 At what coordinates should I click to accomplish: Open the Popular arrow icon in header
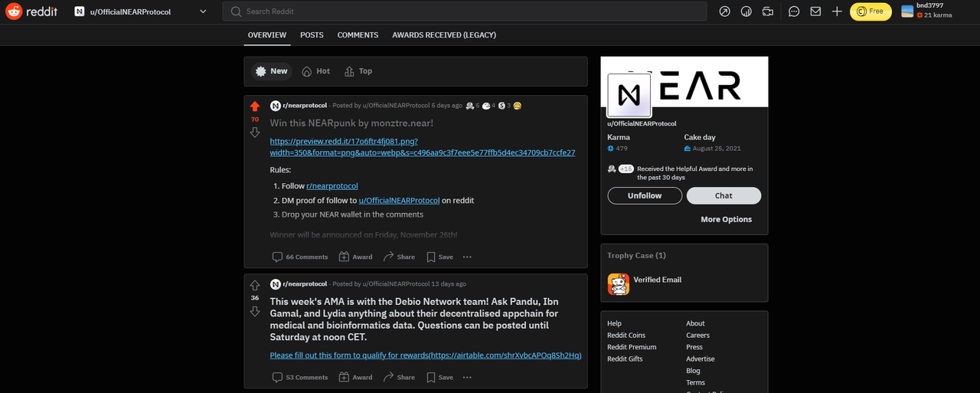725,11
